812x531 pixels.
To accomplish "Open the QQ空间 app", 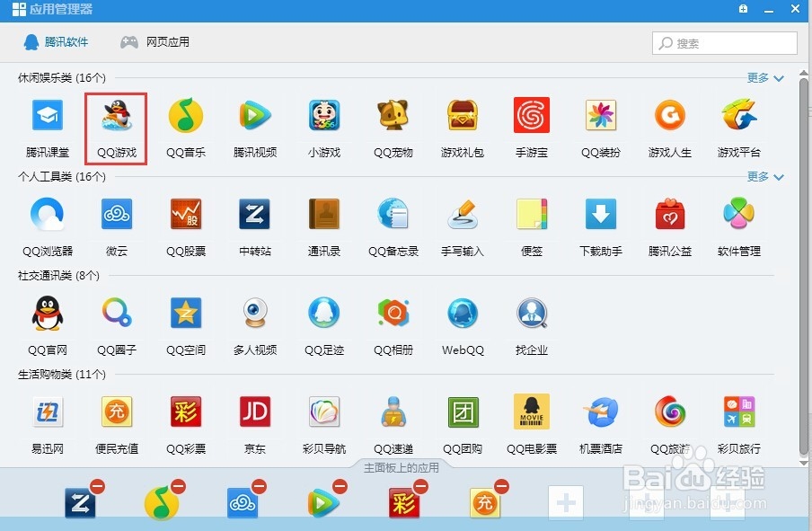I will tap(186, 313).
